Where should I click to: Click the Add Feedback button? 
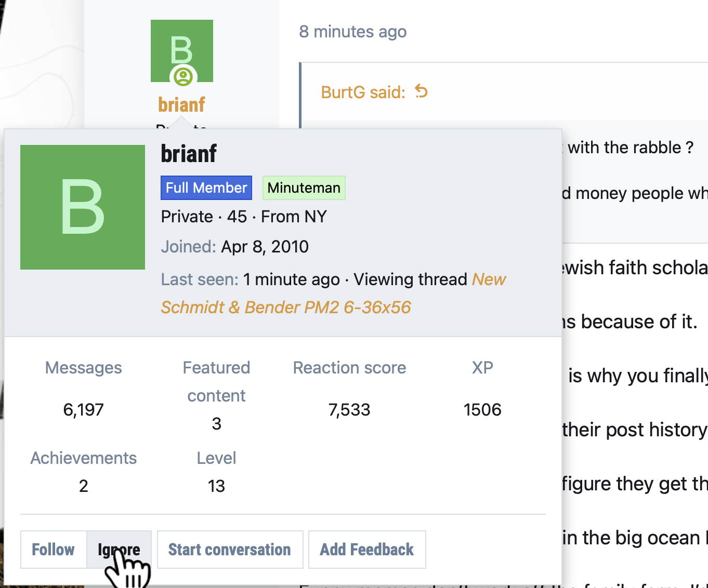[367, 550]
